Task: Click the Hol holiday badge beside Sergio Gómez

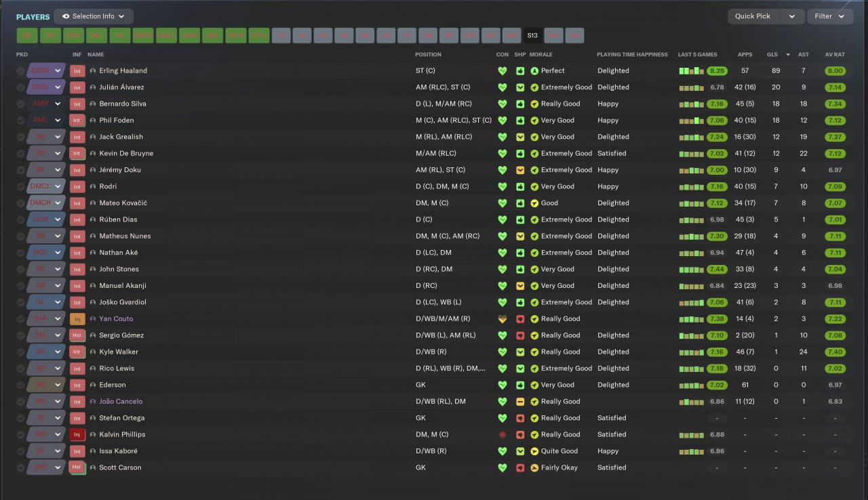Action: [77, 335]
